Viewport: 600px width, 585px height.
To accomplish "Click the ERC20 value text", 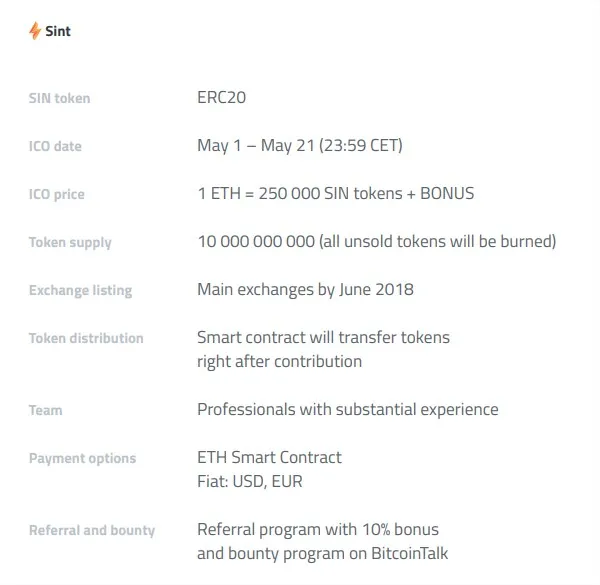I will pos(222,97).
